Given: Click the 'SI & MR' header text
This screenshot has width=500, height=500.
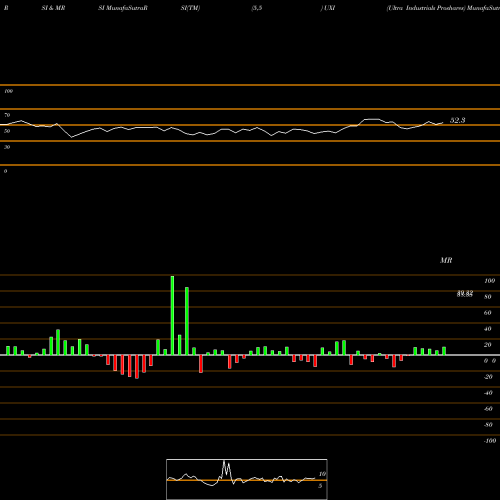Looking at the screenshot, I should pos(53,8).
